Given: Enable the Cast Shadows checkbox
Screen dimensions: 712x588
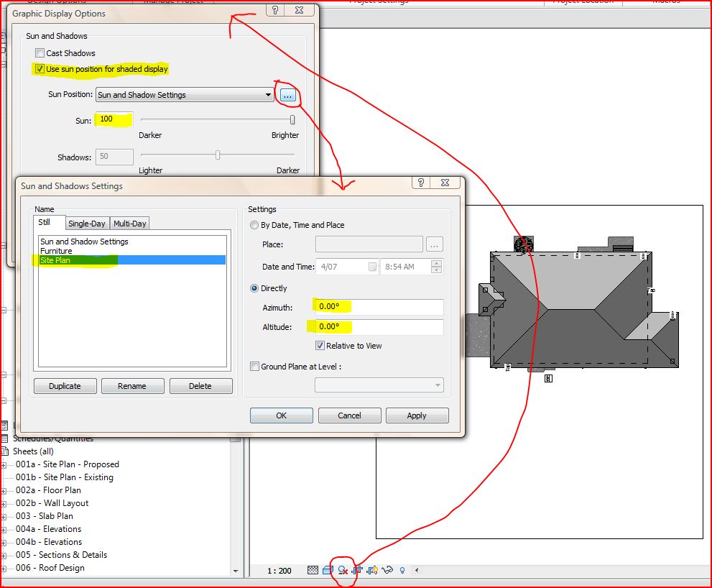Looking at the screenshot, I should pos(40,53).
